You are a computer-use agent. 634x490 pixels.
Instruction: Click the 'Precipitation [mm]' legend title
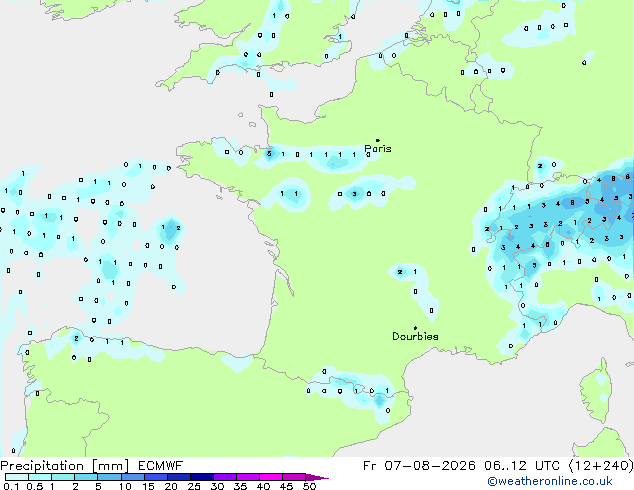(65, 466)
